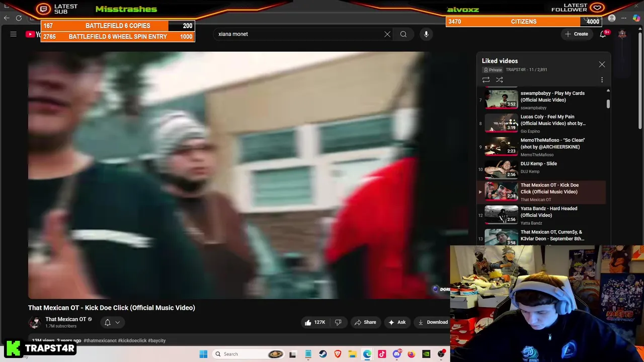
Task: Open the account avatar menu in YouTube header
Action: pos(622,34)
